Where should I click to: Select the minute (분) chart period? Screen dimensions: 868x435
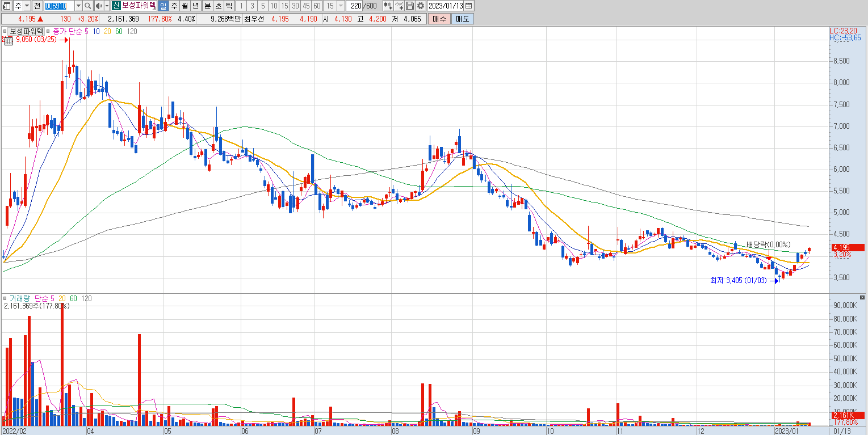(x=207, y=6)
